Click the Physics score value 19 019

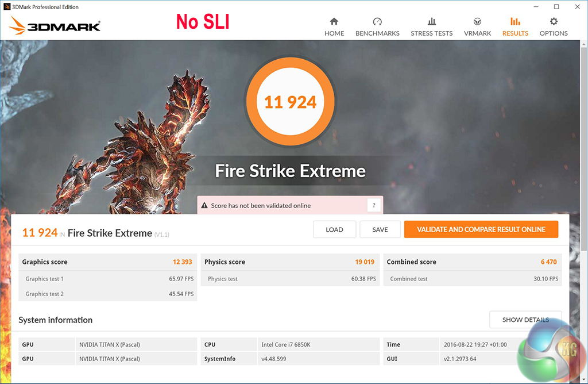click(365, 262)
